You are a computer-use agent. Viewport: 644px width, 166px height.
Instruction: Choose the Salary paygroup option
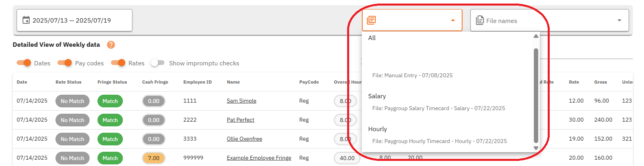coord(377,96)
